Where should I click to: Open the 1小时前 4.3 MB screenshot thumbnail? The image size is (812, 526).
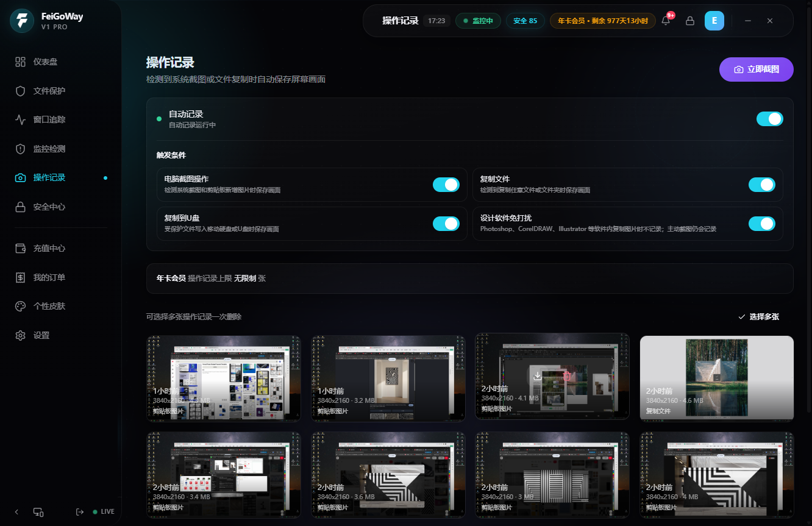(224, 378)
